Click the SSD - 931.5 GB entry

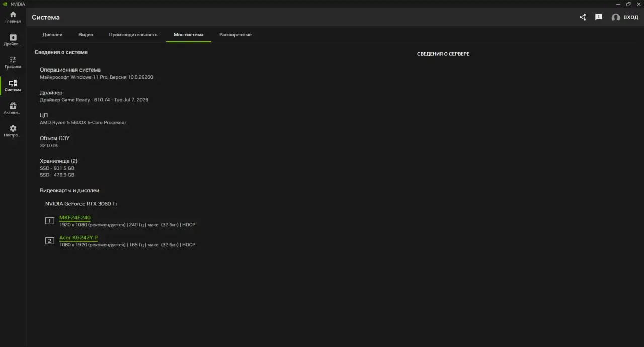pos(57,168)
